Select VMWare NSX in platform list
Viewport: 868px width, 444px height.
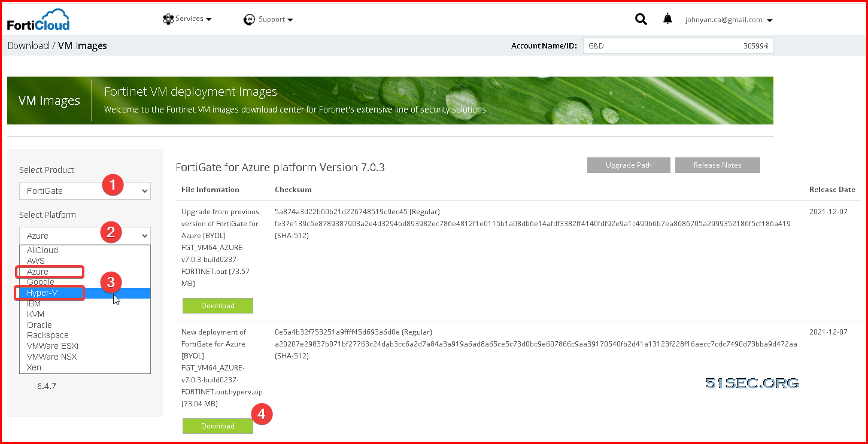85,357
